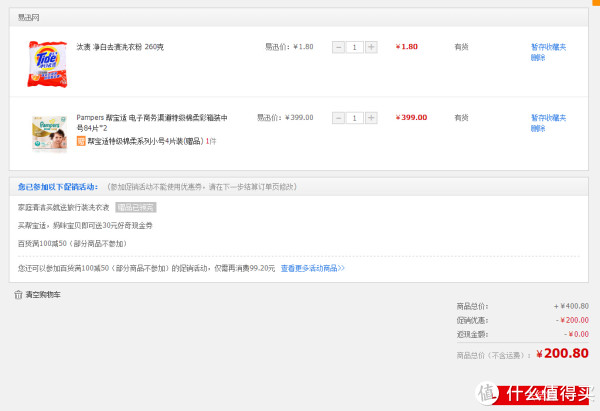Increase quantity of Pampers diapers
The height and width of the screenshot is (411, 600).
click(x=371, y=118)
